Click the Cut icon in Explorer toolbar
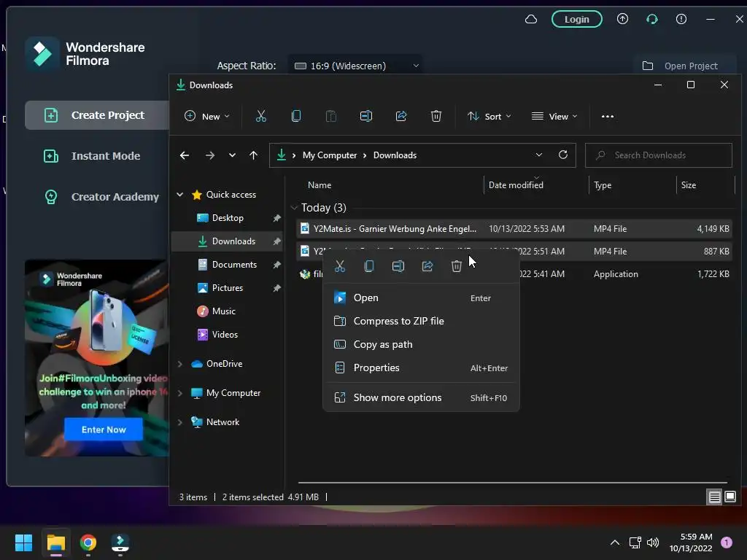 (x=260, y=116)
